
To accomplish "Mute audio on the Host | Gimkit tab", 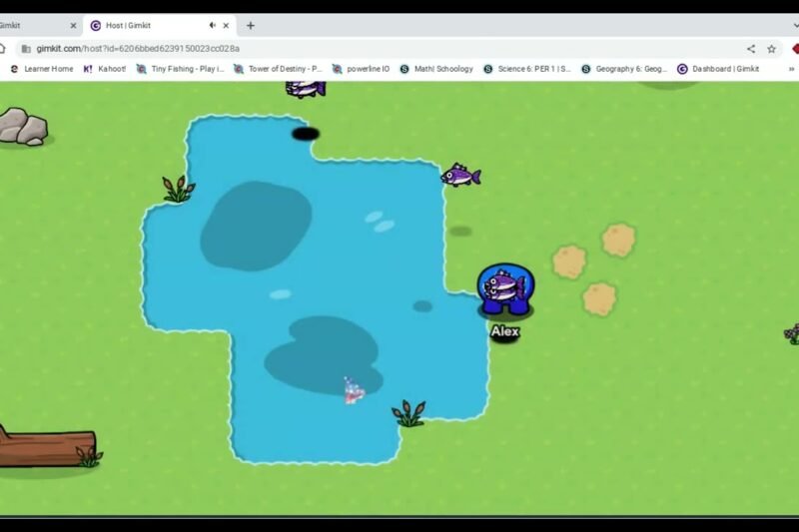I will [213, 26].
